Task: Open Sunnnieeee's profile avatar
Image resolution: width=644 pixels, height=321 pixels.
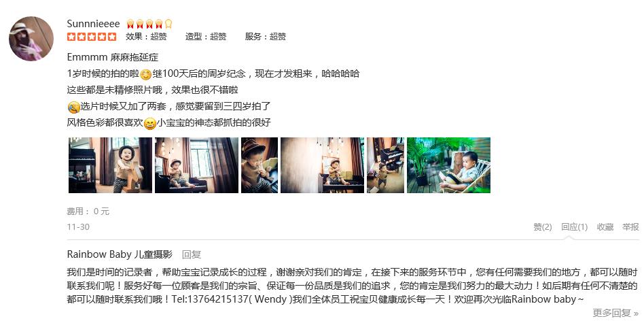Action: point(31,39)
